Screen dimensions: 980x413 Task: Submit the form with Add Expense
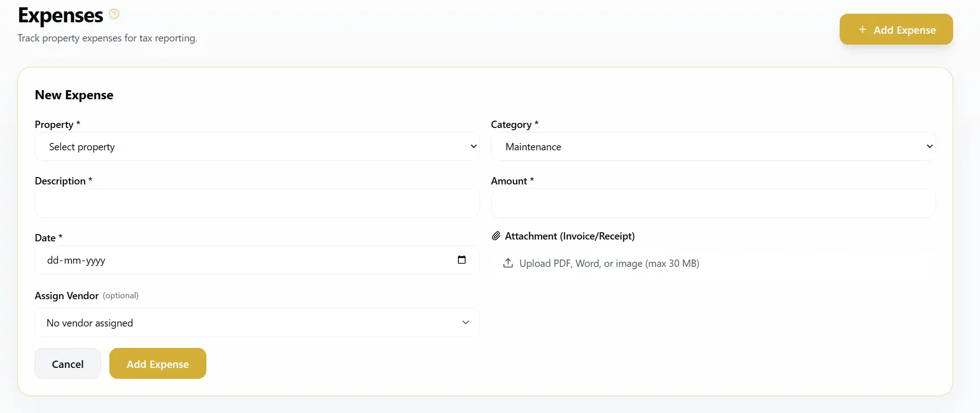pos(158,363)
